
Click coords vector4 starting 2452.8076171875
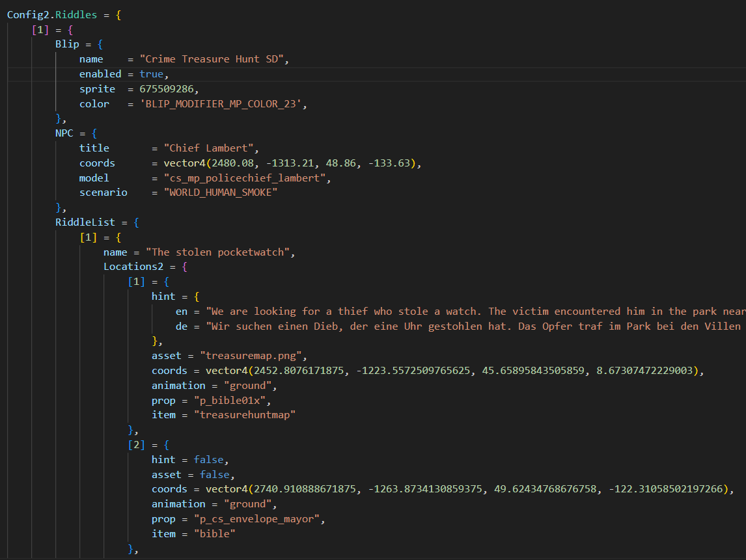point(452,370)
